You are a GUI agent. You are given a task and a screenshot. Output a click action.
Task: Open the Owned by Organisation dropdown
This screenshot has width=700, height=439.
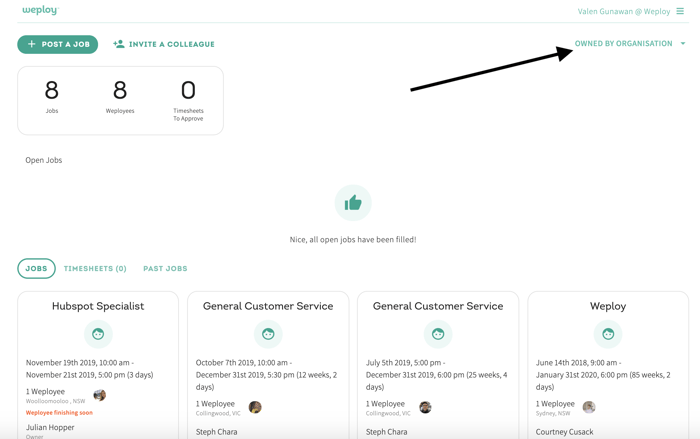click(630, 43)
